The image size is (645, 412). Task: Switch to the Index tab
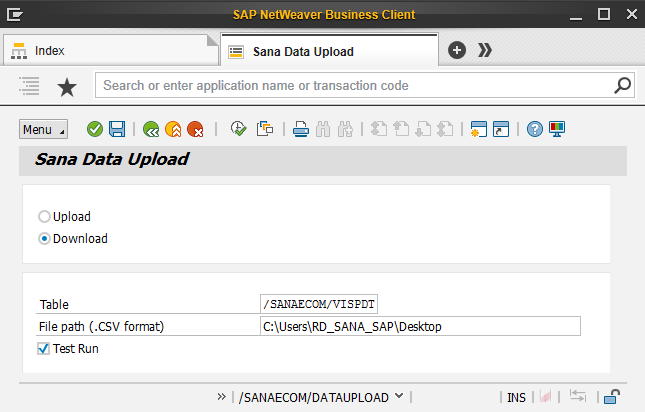[x=110, y=51]
